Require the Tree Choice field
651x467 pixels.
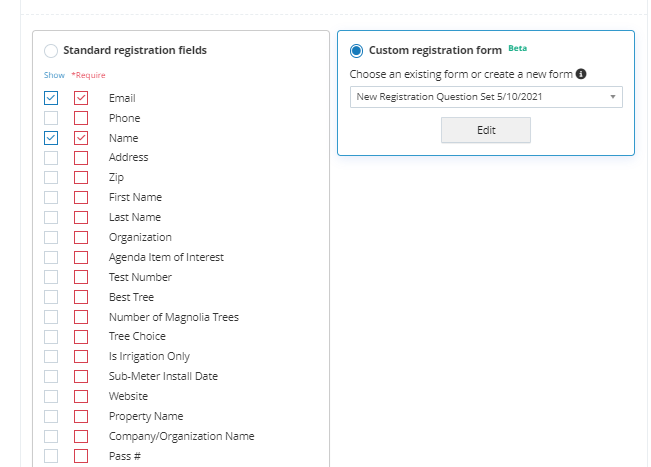pyautogui.click(x=81, y=336)
